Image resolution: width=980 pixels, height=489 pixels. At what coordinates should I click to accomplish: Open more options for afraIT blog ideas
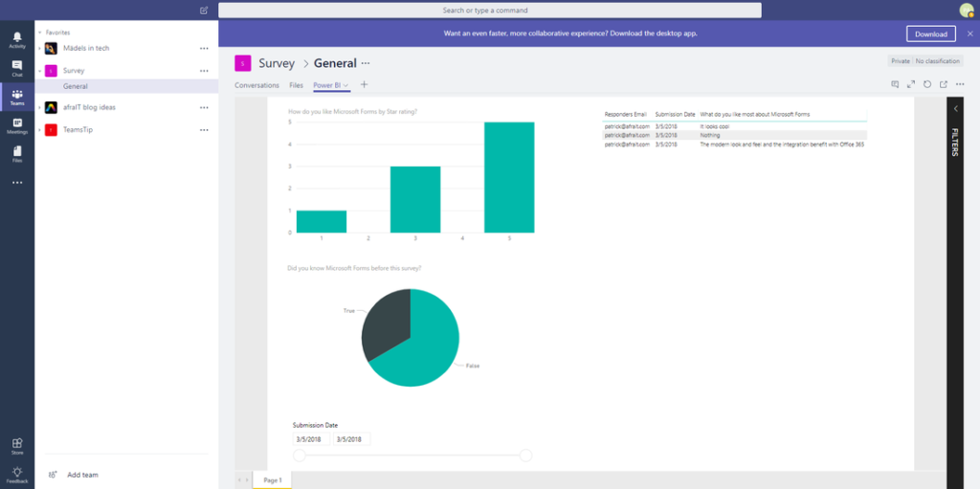point(204,107)
